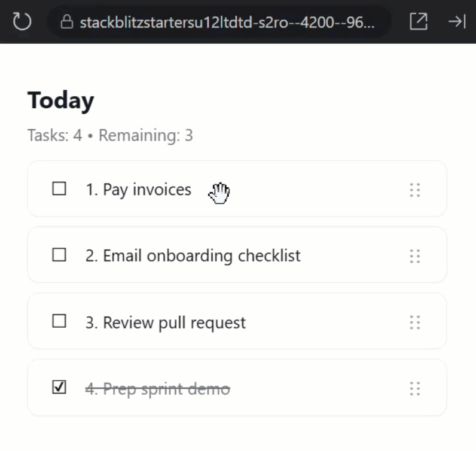
Task: Open preview in new tab icon
Action: point(419,22)
